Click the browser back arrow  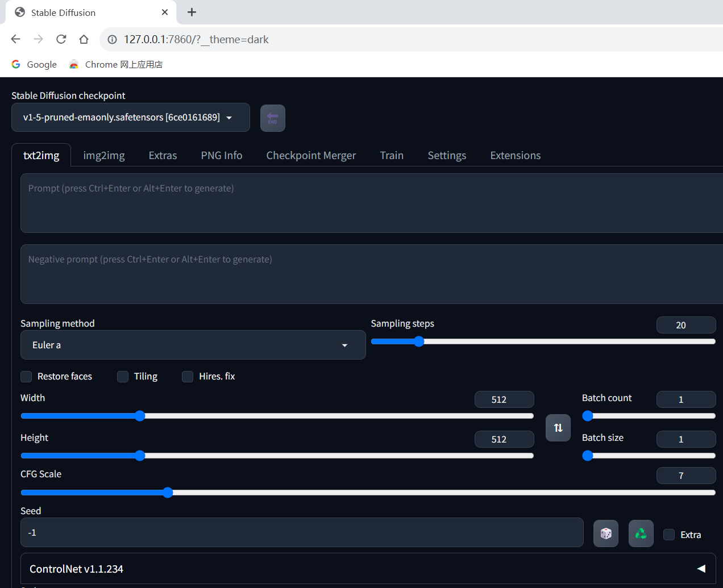(x=15, y=39)
